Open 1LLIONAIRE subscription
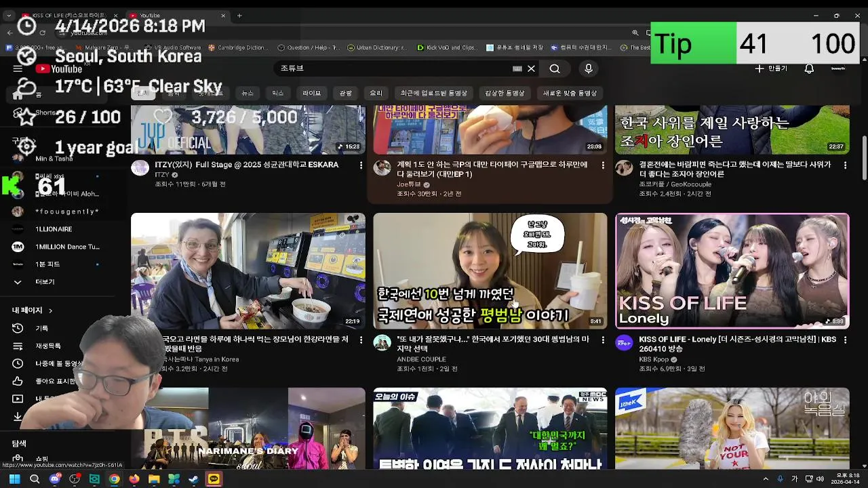 click(54, 229)
